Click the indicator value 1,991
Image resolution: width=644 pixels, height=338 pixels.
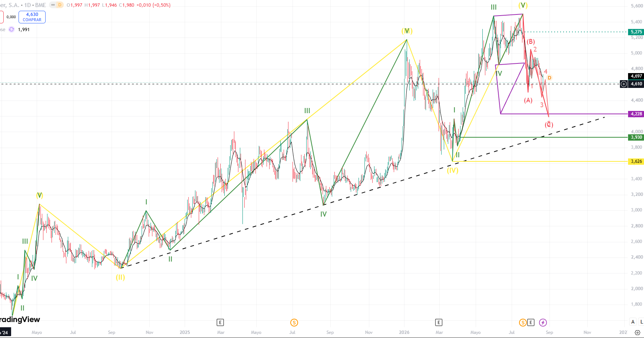(x=24, y=30)
